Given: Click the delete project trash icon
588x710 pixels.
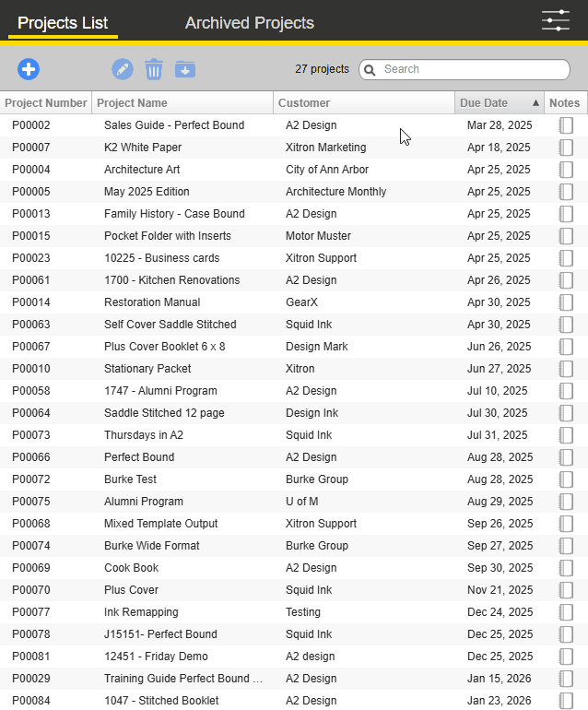Looking at the screenshot, I should click(x=154, y=69).
